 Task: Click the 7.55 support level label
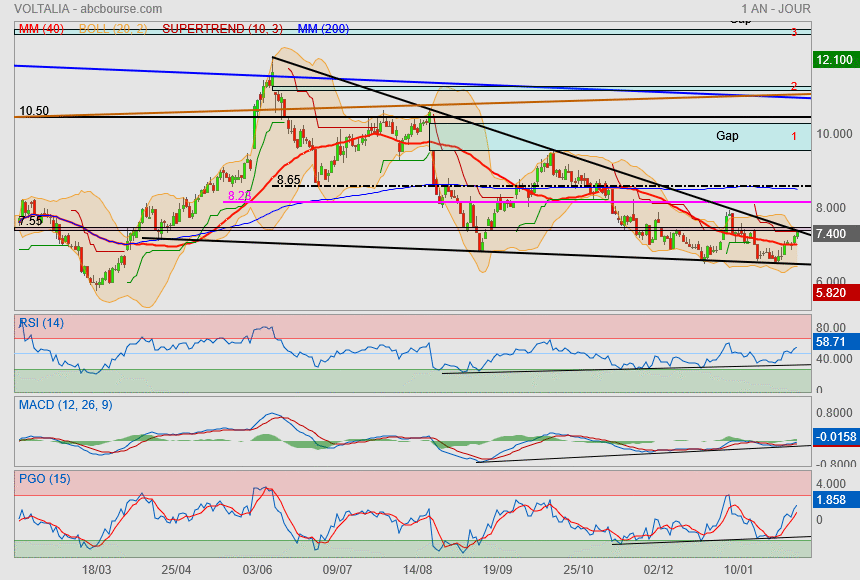pos(30,221)
